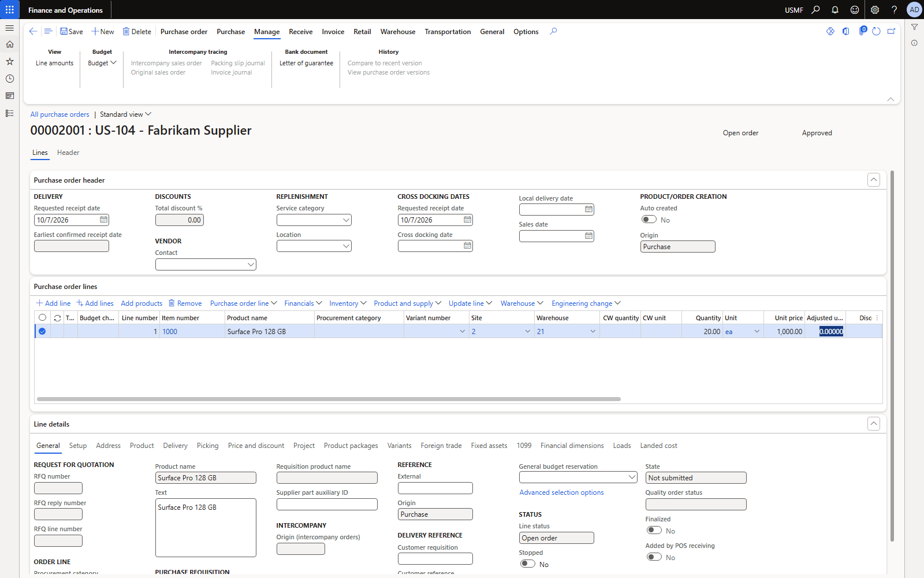Toggle the Stopped switch
This screenshot has width=924, height=578.
point(528,564)
